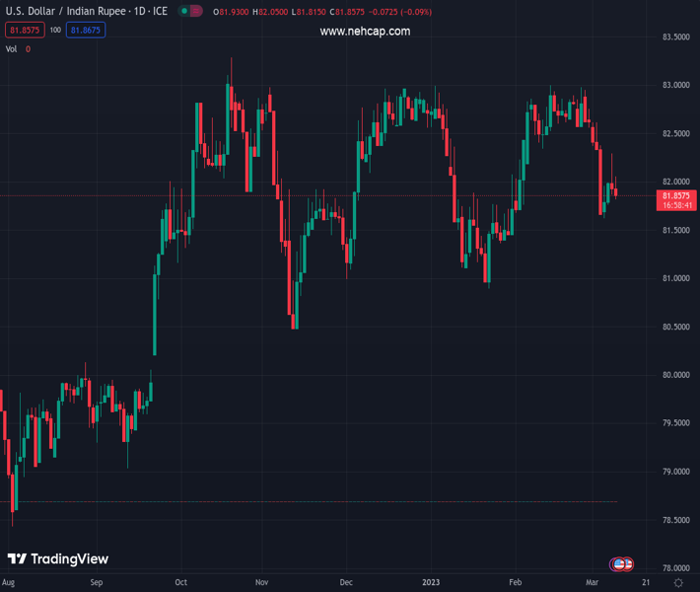700x592 pixels.
Task: Click the current price label on price axis
Action: (677, 200)
